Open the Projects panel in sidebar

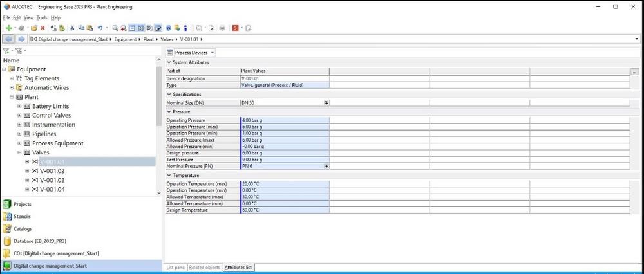pos(23,204)
